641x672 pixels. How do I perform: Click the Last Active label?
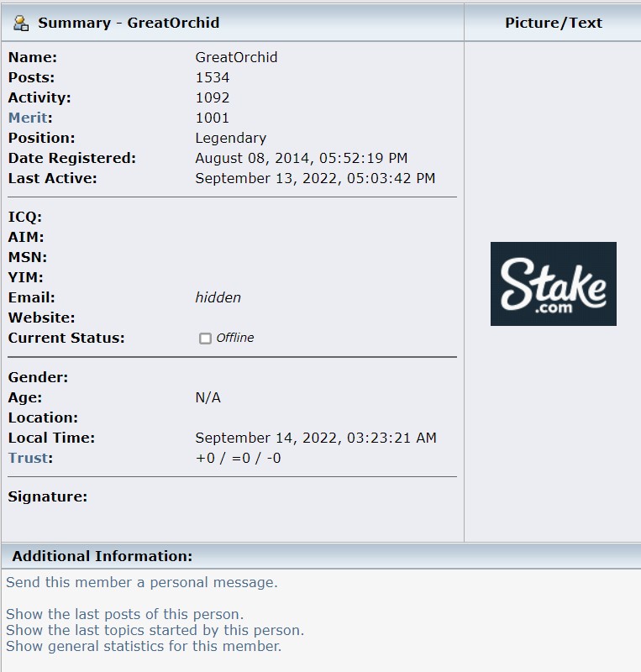tap(52, 178)
